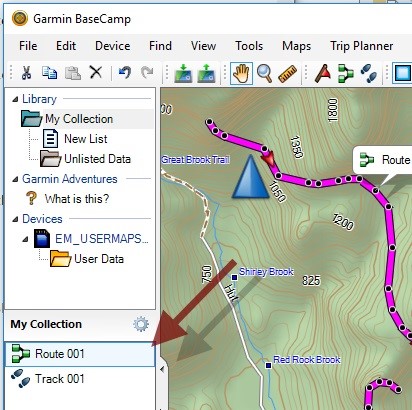
Task: Click the Copy icon in toolbar
Action: [49, 72]
